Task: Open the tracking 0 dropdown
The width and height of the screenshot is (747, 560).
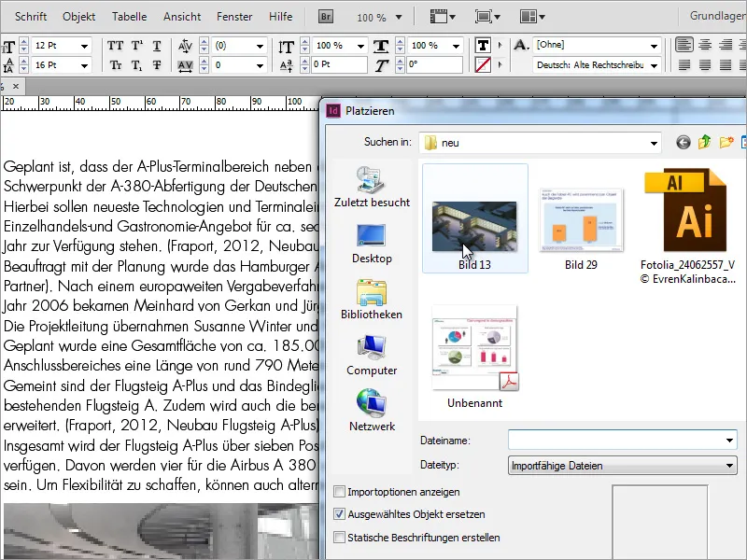Action: [260, 65]
